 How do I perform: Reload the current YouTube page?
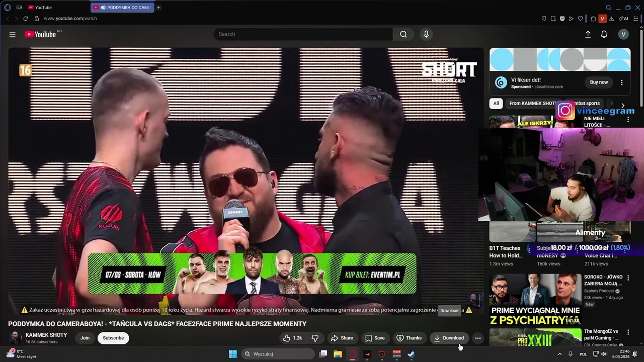coord(26,19)
